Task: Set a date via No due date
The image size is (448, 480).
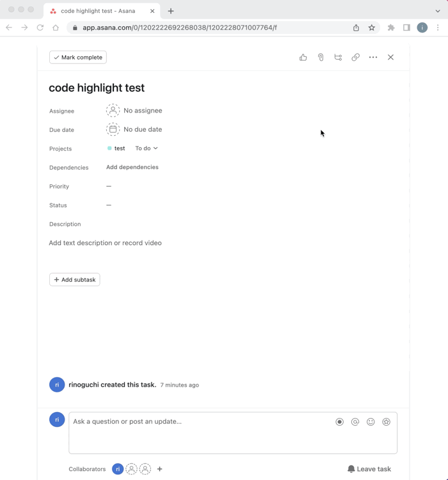Action: pyautogui.click(x=143, y=129)
